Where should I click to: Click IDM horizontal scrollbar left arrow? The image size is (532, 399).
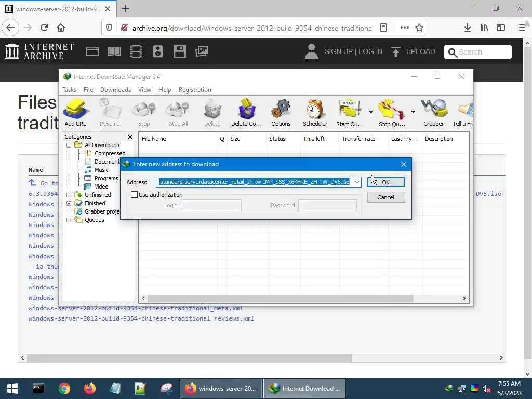coord(143,299)
